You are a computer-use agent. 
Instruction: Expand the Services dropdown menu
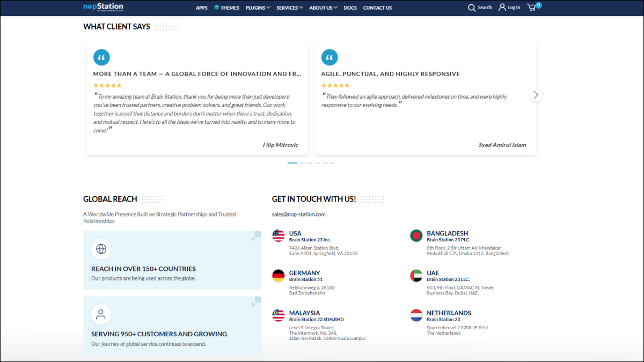pyautogui.click(x=290, y=8)
